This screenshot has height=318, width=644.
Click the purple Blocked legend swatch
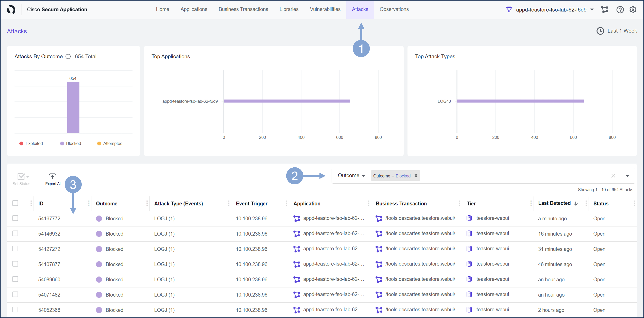[x=62, y=143]
